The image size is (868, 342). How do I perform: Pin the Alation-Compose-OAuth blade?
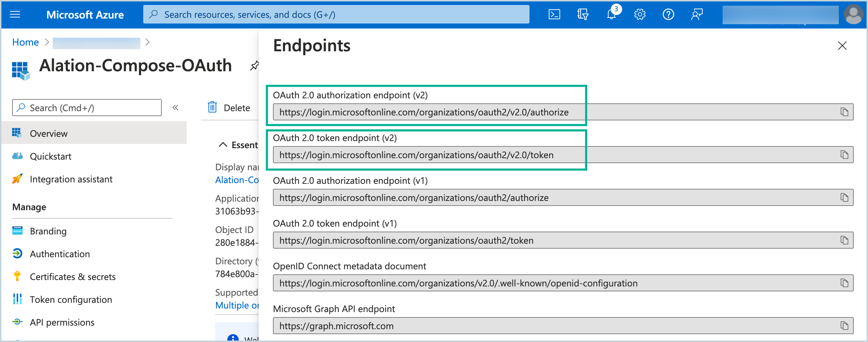coord(254,66)
